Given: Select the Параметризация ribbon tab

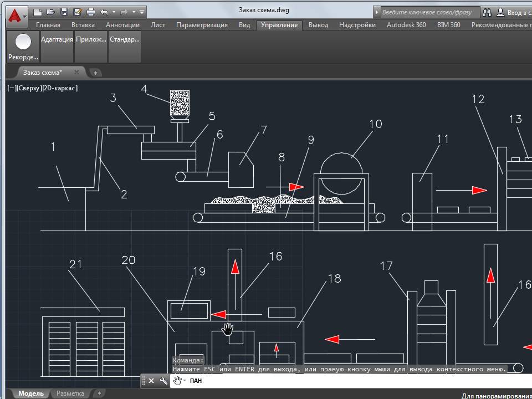Looking at the screenshot, I should pos(202,25).
